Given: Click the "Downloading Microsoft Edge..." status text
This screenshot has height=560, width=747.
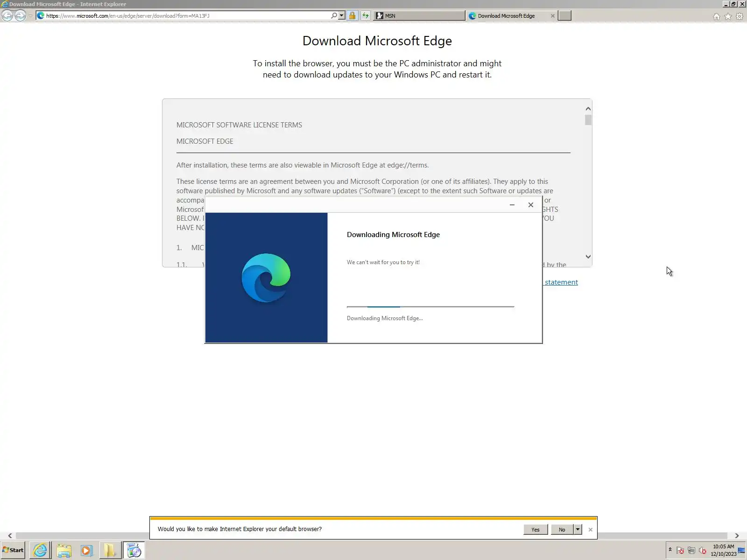Looking at the screenshot, I should pyautogui.click(x=385, y=318).
